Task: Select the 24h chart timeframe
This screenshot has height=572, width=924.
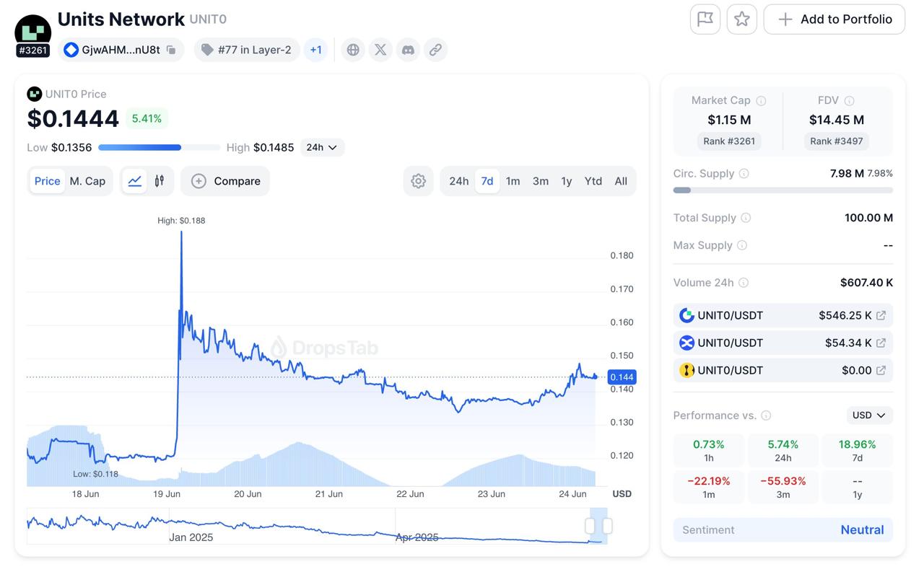Action: [459, 181]
